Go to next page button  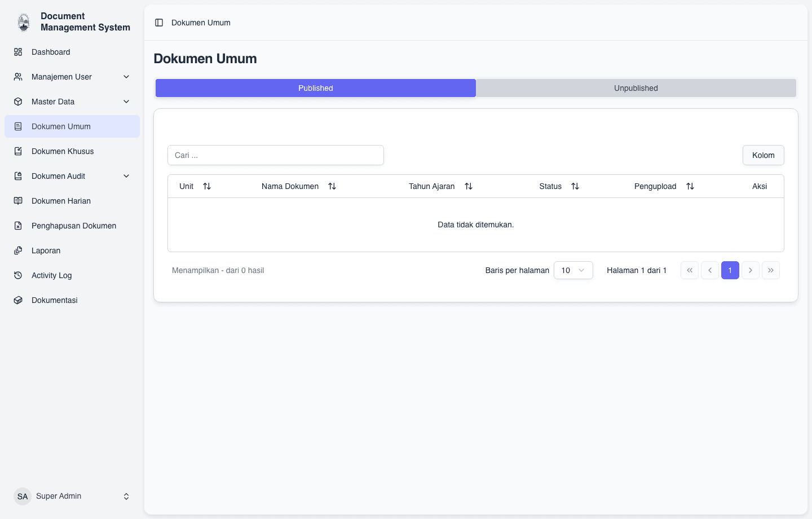click(751, 270)
